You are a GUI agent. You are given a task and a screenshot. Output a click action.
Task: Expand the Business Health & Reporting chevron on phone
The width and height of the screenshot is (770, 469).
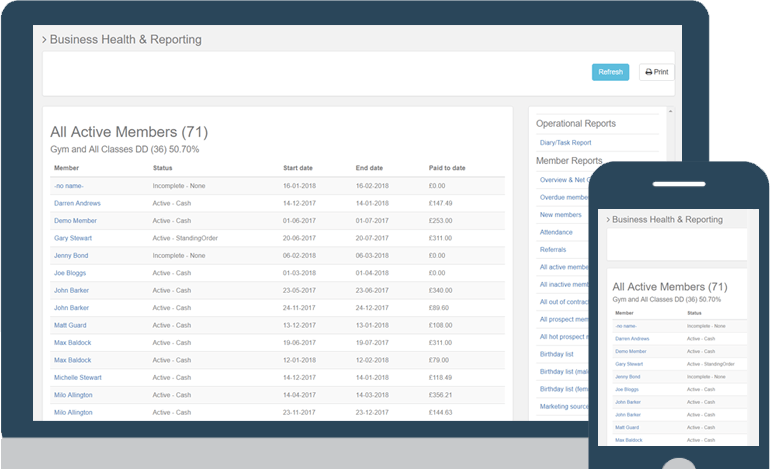pyautogui.click(x=605, y=219)
